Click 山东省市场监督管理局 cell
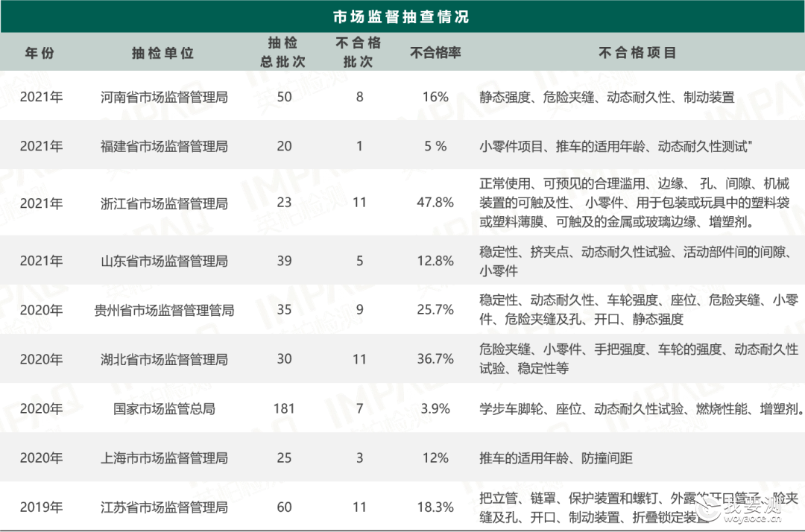The height and width of the screenshot is (532, 805). [164, 261]
